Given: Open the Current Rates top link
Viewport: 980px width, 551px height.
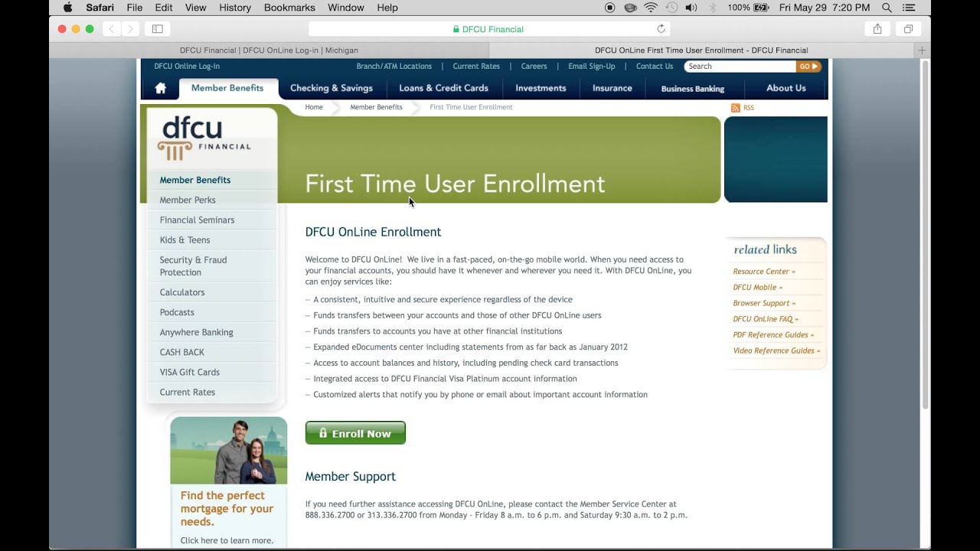Looking at the screenshot, I should pos(476,67).
